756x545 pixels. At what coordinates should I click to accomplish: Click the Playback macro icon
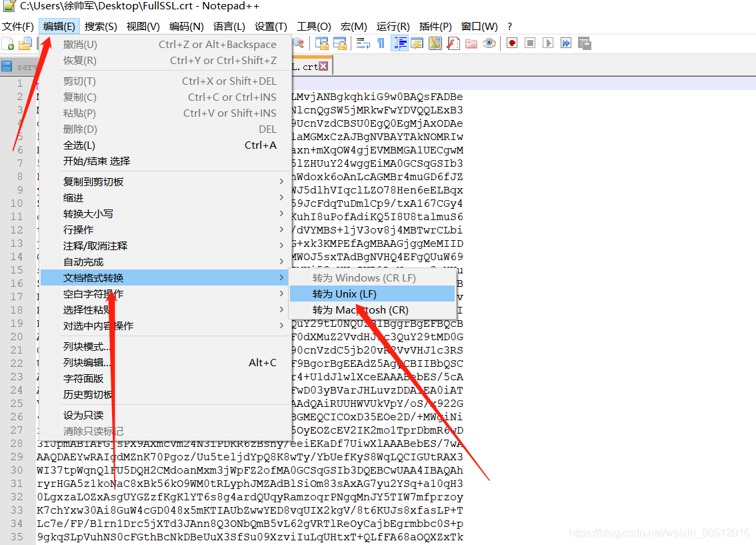coord(548,44)
